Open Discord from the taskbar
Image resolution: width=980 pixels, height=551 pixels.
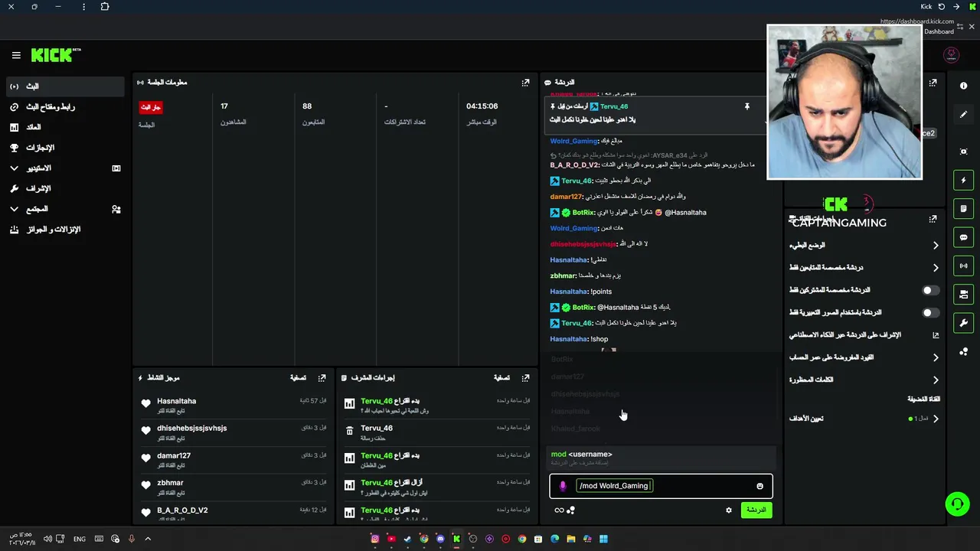tap(440, 540)
